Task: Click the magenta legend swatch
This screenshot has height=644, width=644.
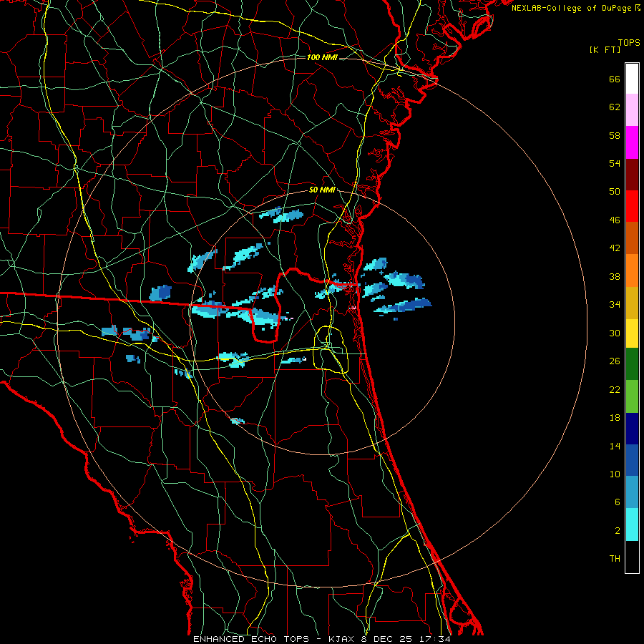Action: coord(632,142)
